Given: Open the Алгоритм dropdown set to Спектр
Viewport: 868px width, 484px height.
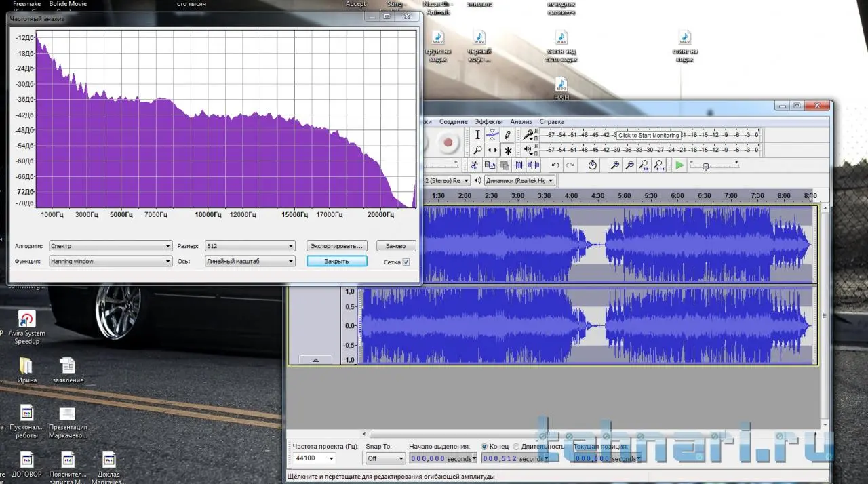Looking at the screenshot, I should (110, 246).
